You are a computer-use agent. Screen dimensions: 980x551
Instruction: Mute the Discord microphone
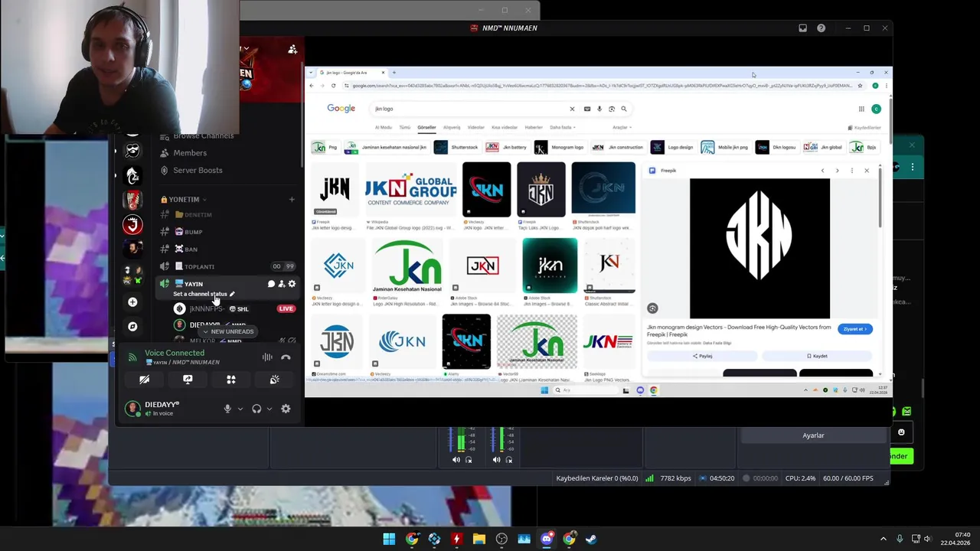227,409
